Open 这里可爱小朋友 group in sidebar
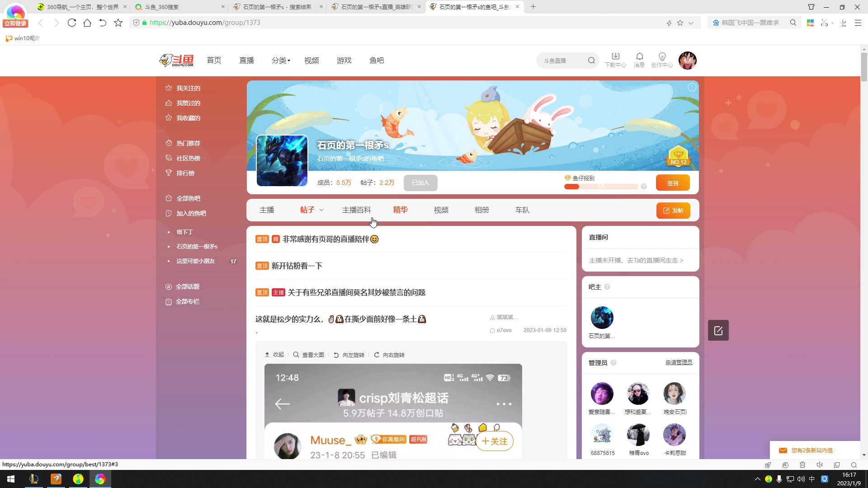The height and width of the screenshot is (488, 868). [195, 261]
